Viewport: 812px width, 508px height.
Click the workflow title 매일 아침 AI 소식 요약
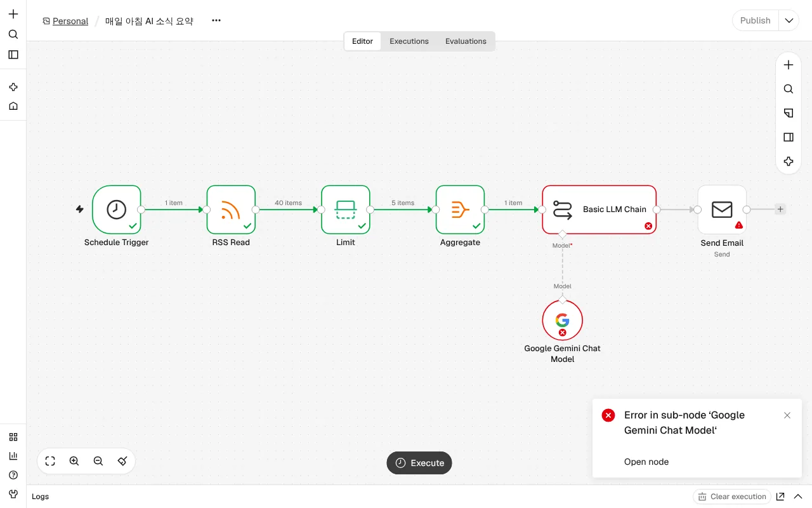pos(149,21)
